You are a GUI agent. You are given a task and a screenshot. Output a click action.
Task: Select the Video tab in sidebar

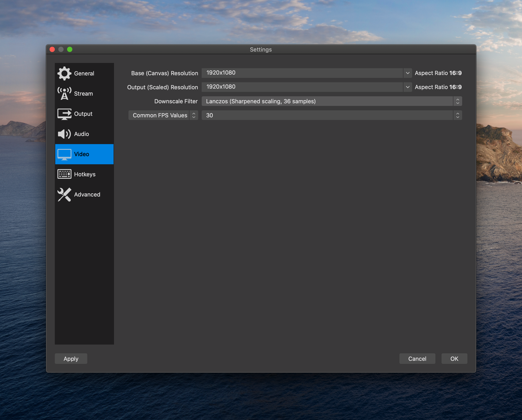click(x=85, y=154)
